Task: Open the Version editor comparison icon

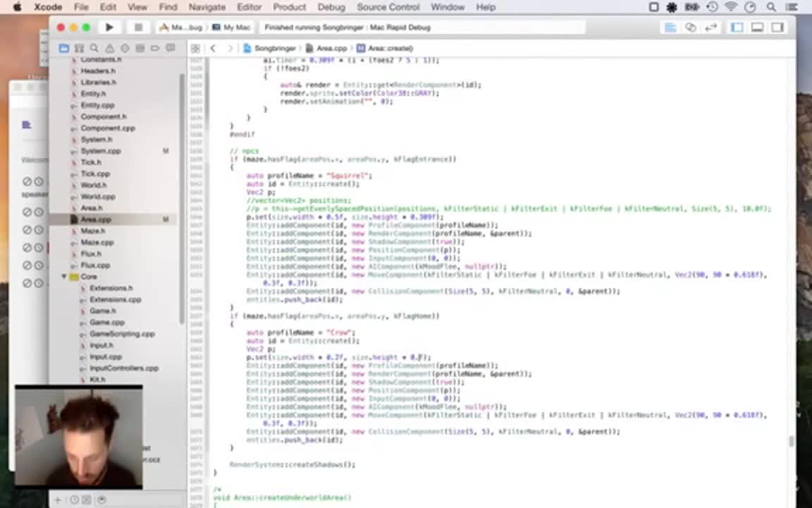Action: pos(709,27)
